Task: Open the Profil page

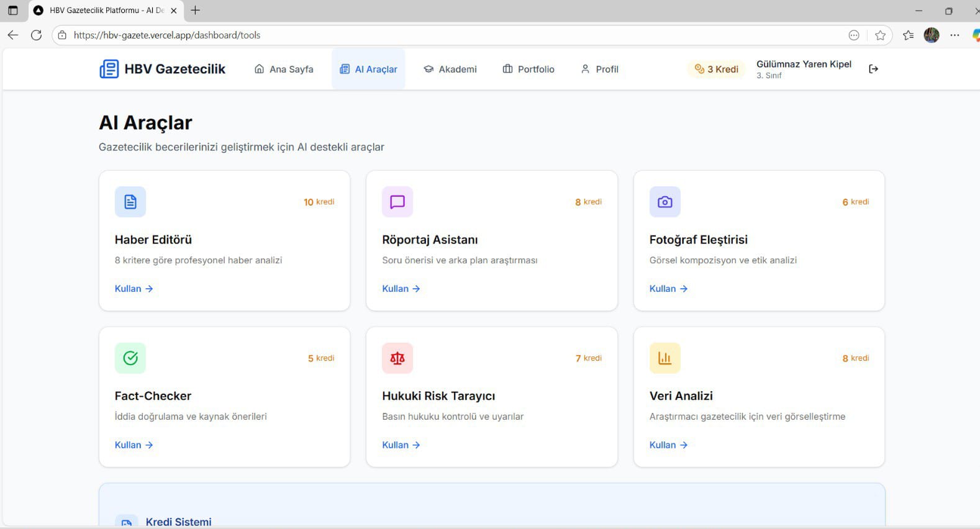Action: tap(600, 69)
